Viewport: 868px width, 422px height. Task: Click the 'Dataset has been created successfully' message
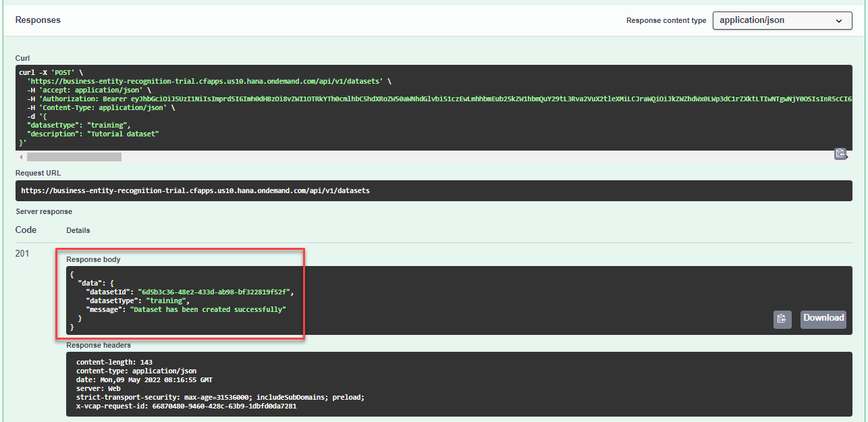tap(208, 309)
